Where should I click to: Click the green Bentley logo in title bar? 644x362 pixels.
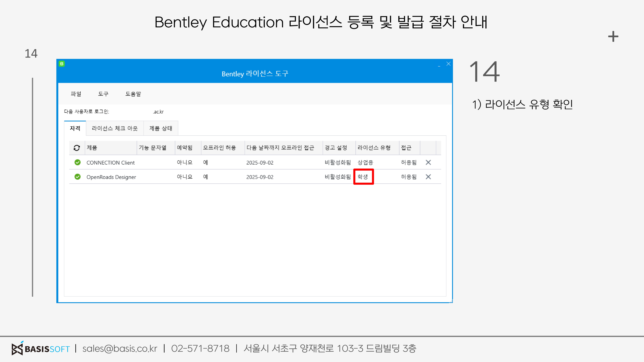62,64
